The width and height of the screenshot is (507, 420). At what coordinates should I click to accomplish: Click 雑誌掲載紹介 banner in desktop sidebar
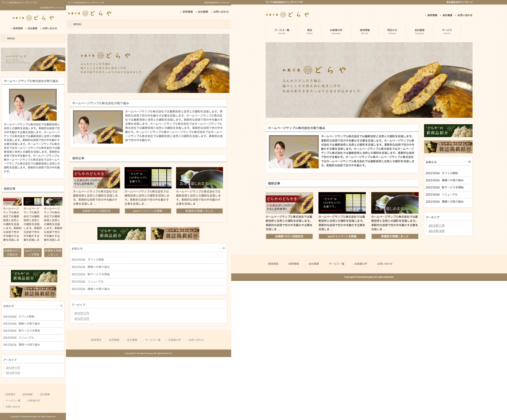(448, 147)
